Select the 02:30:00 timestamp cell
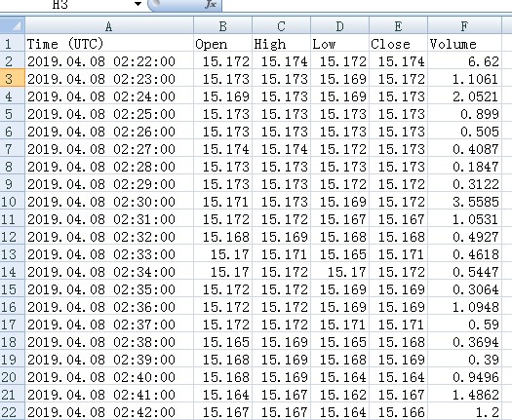Image resolution: width=512 pixels, height=420 pixels. tap(109, 202)
